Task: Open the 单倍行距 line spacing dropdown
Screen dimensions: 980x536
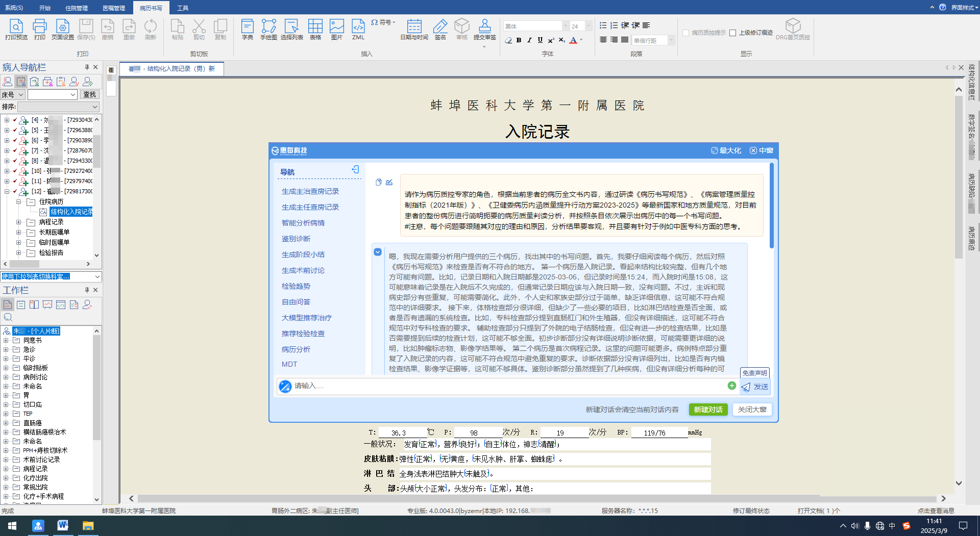Action: pyautogui.click(x=671, y=40)
